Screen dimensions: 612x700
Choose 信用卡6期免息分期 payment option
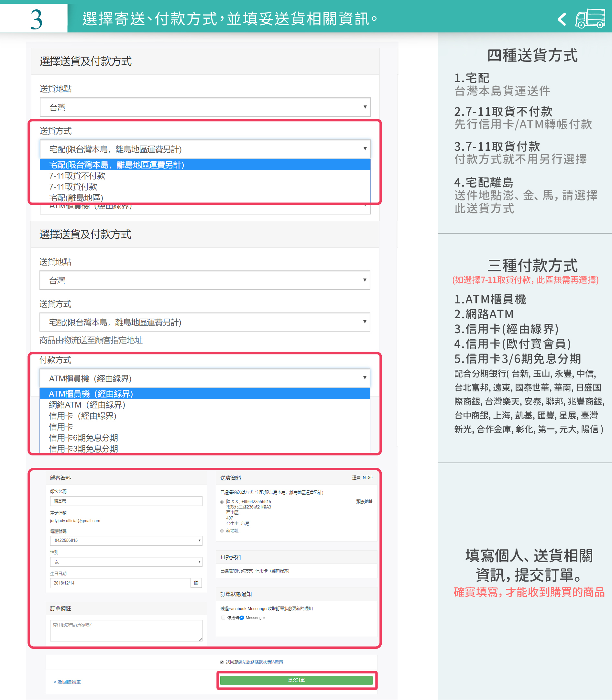tap(205, 437)
